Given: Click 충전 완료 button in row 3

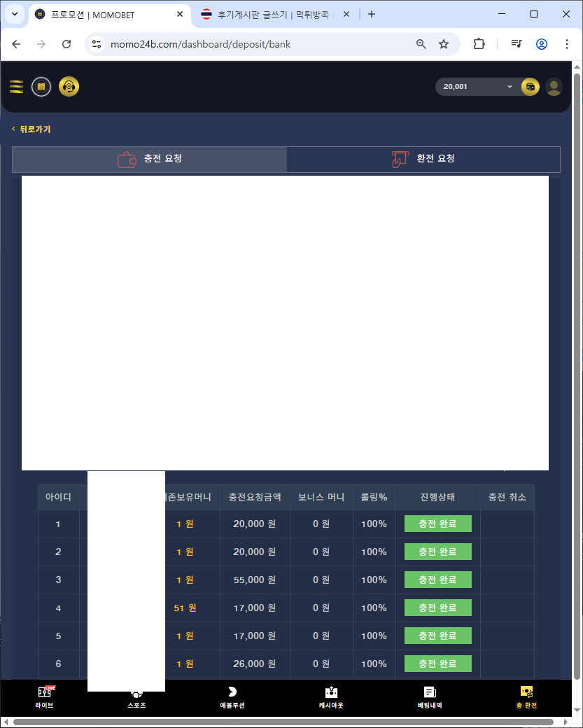Looking at the screenshot, I should [437, 580].
